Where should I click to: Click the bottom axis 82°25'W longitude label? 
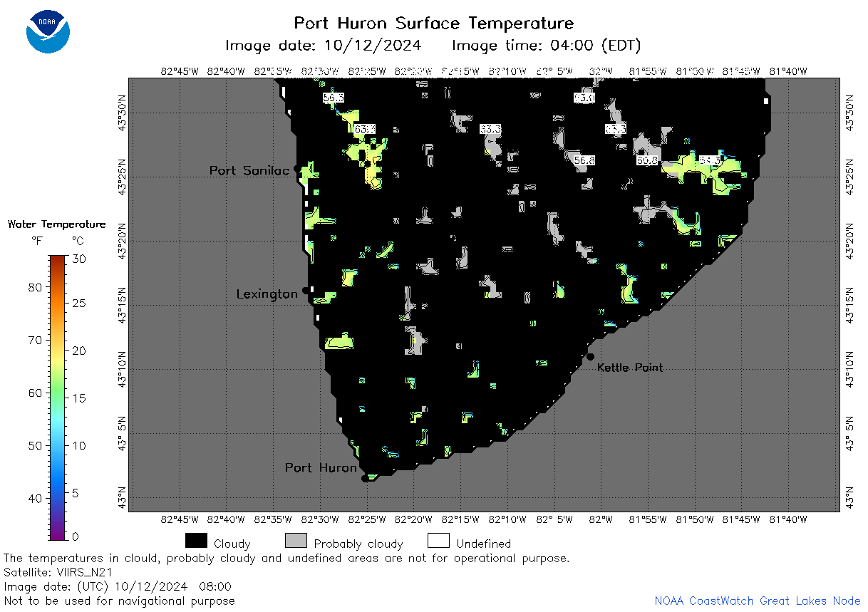(366, 521)
